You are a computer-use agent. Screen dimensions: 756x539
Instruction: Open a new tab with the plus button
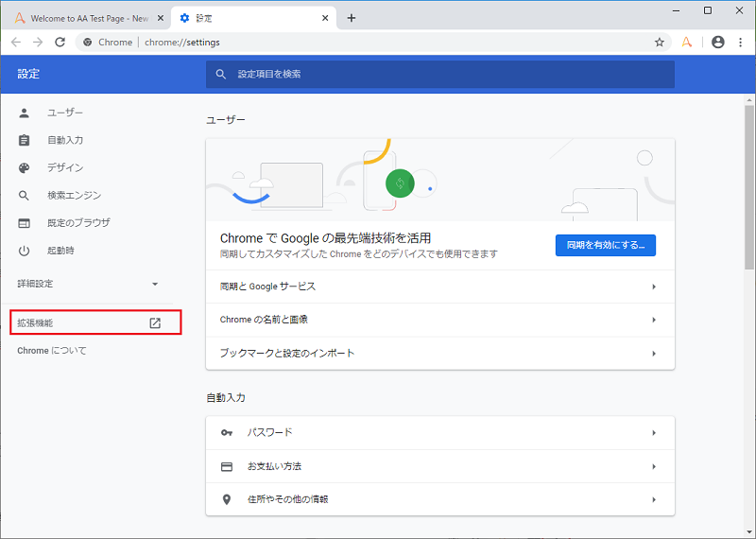[x=352, y=18]
